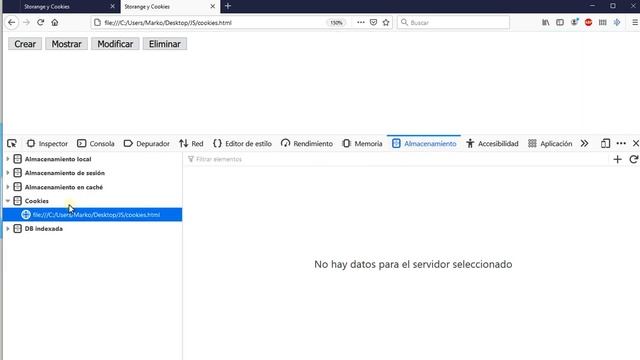Click the Buscar search box
Image resolution: width=640 pixels, height=360 pixels.
point(453,22)
